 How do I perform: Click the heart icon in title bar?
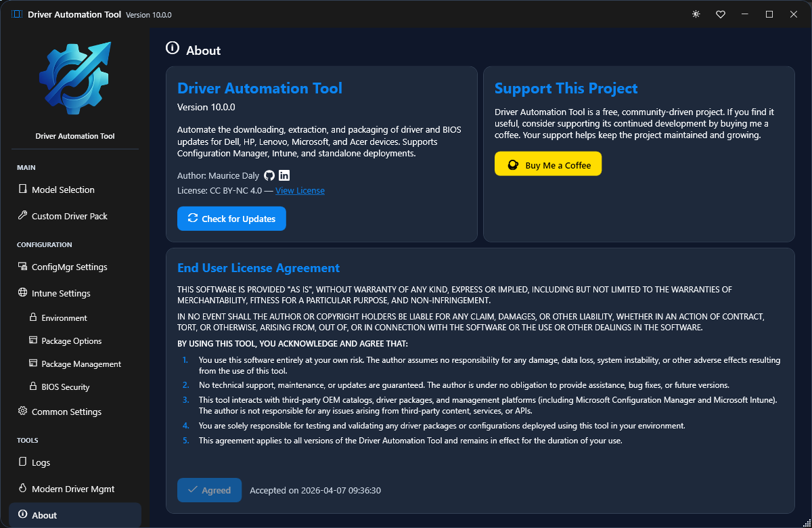[721, 14]
